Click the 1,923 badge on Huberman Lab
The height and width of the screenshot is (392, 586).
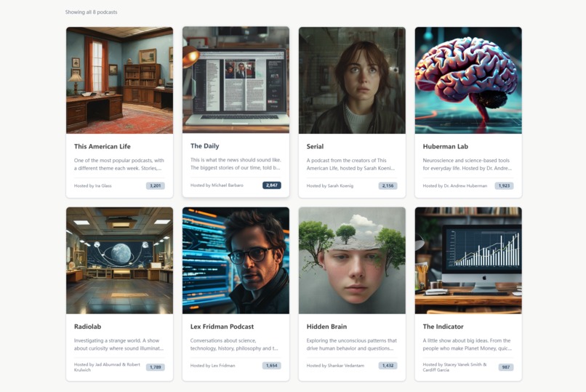(x=504, y=185)
